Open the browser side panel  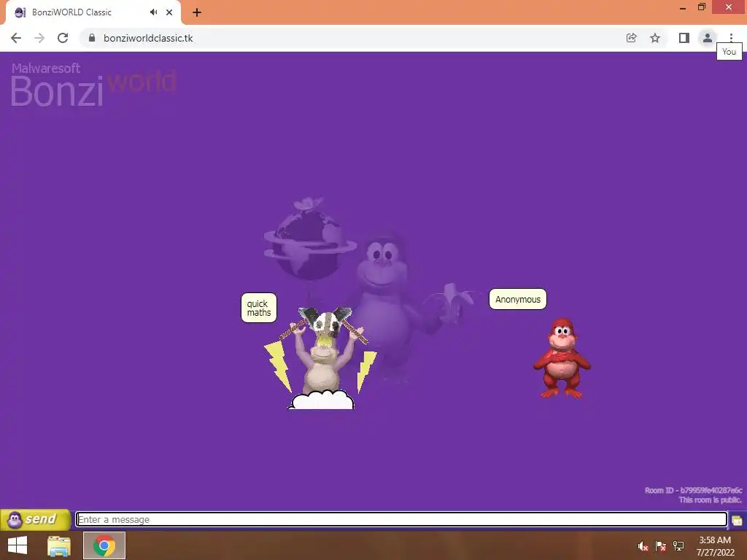point(684,38)
